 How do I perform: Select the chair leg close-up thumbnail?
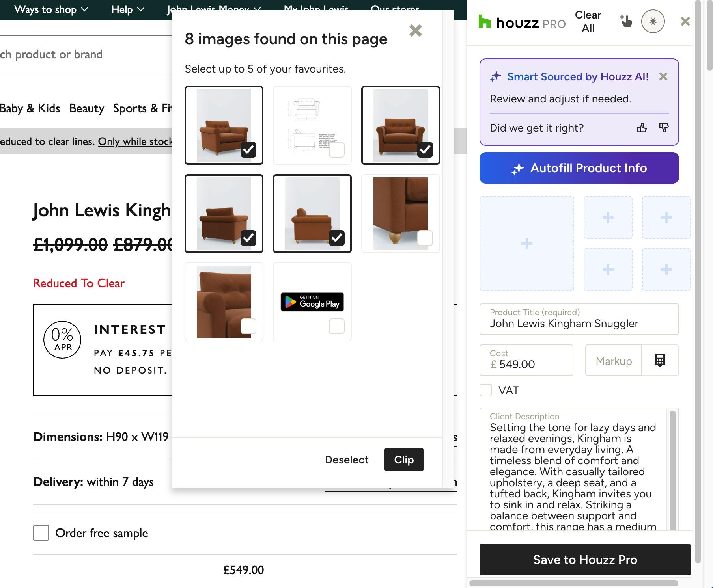click(x=401, y=214)
